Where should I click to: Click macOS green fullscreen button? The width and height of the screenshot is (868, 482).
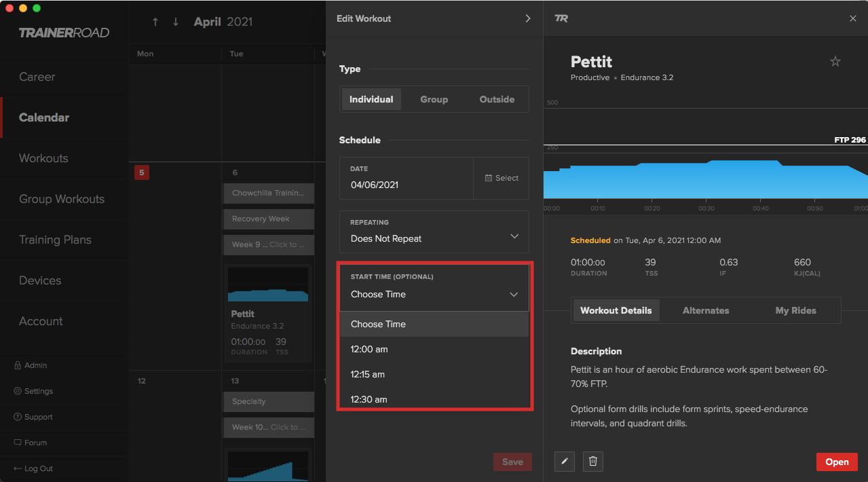(x=37, y=8)
